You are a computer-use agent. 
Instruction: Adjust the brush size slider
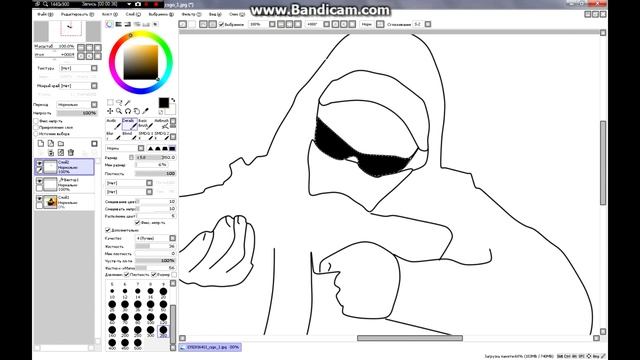(155, 157)
